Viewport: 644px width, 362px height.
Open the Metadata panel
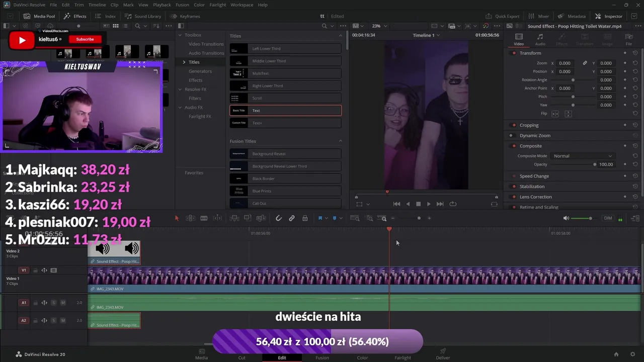click(572, 16)
